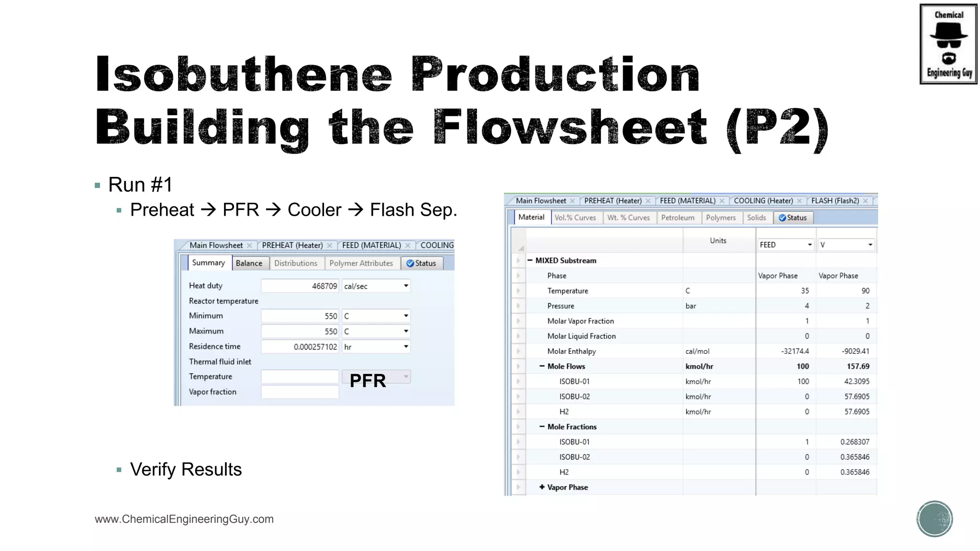Collapse the MIXED Substream section
Image resolution: width=980 pixels, height=551 pixels.
[530, 261]
